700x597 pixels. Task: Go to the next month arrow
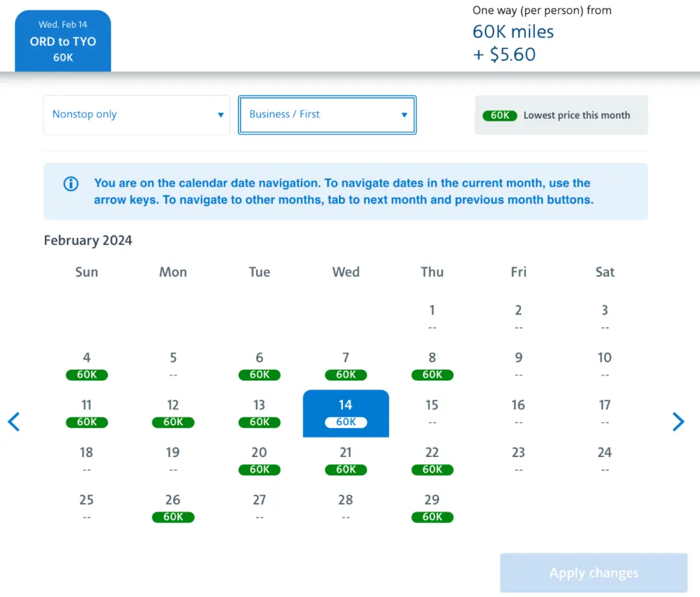click(x=678, y=422)
